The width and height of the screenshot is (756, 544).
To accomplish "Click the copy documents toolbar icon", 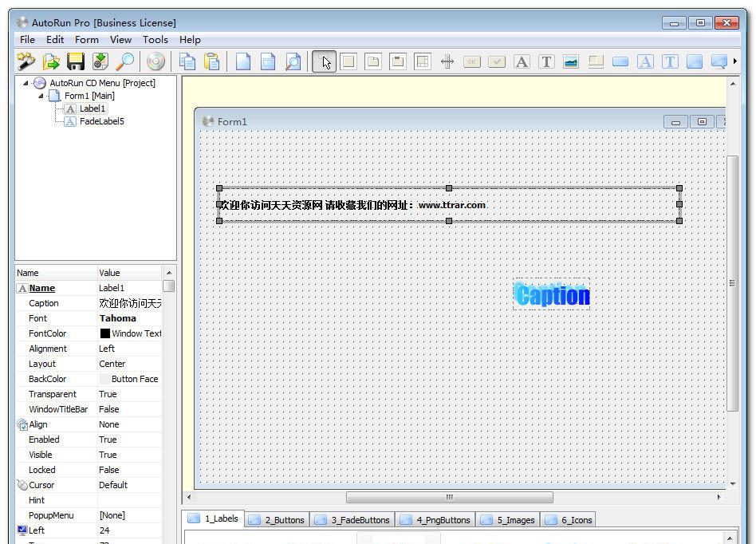I will 187,61.
